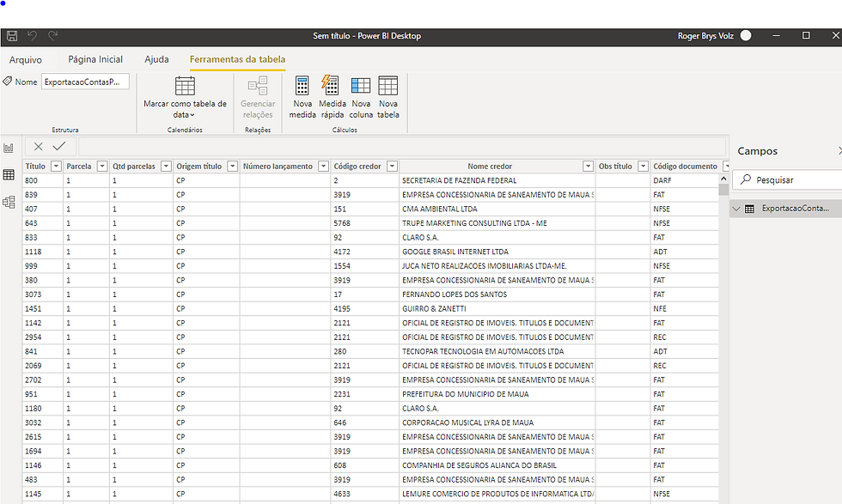Select Código credor cell 5768
This screenshot has height=504, width=842.
pyautogui.click(x=364, y=223)
